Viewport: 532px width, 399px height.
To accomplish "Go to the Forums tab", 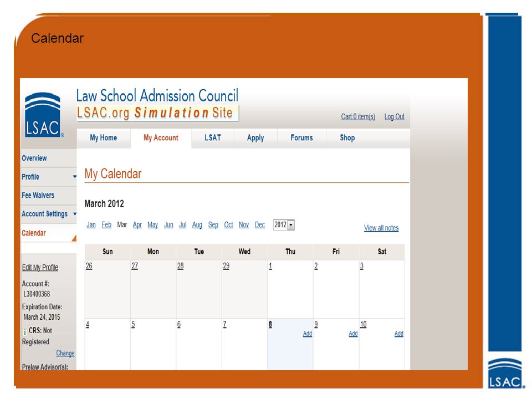I will point(301,138).
